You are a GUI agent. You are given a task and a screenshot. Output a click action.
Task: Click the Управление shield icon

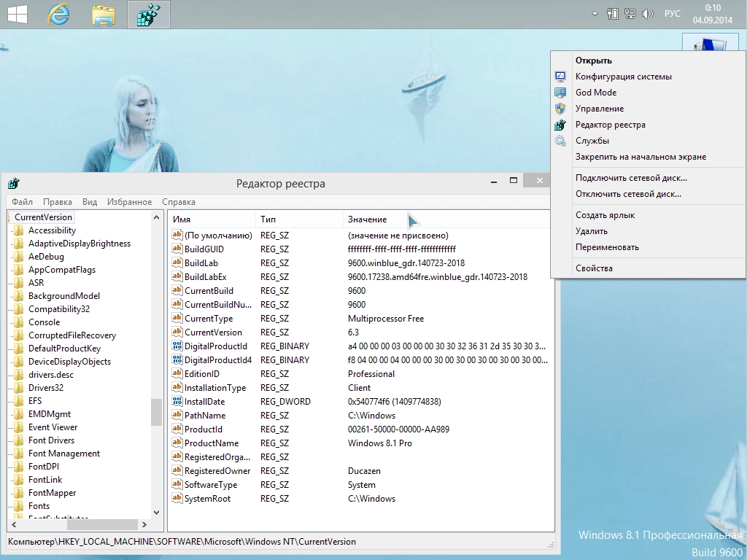(560, 109)
